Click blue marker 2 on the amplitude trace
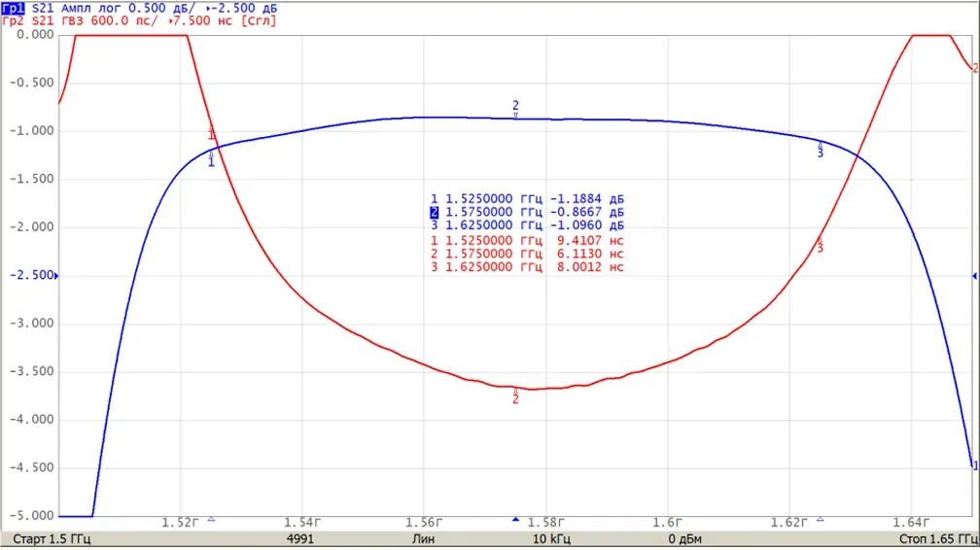Viewport: 980px width, 550px height. [x=515, y=108]
